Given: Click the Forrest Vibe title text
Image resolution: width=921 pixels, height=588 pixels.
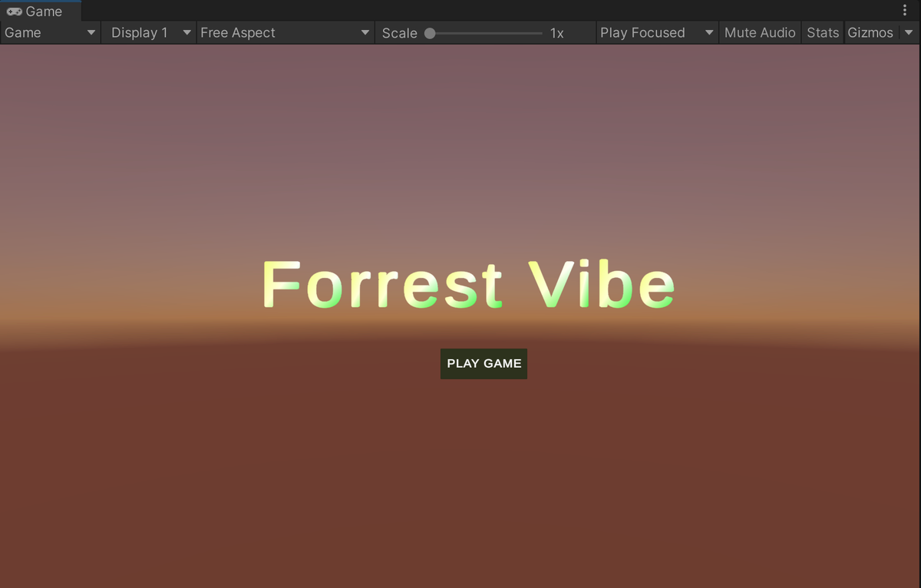Looking at the screenshot, I should [468, 285].
